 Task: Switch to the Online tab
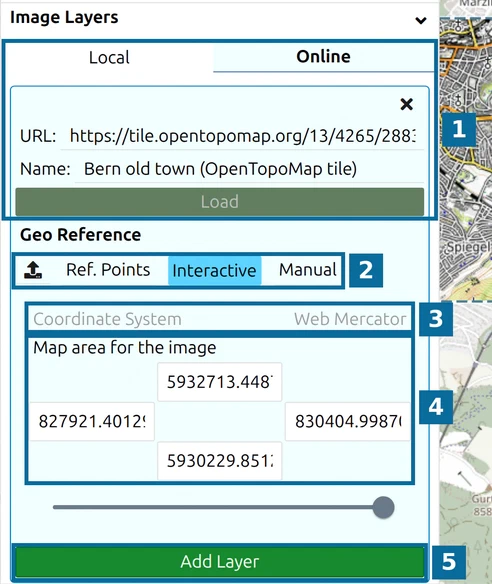[x=323, y=57]
